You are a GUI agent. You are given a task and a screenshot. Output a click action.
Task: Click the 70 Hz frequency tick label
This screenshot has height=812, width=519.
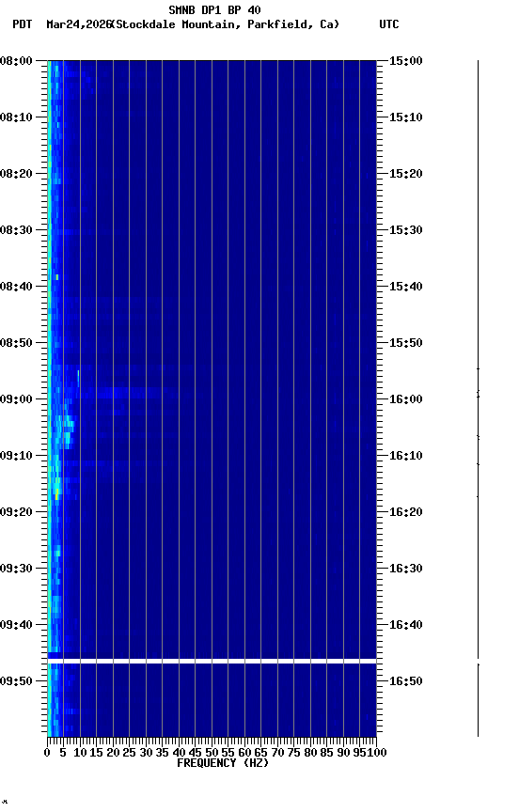point(277,754)
